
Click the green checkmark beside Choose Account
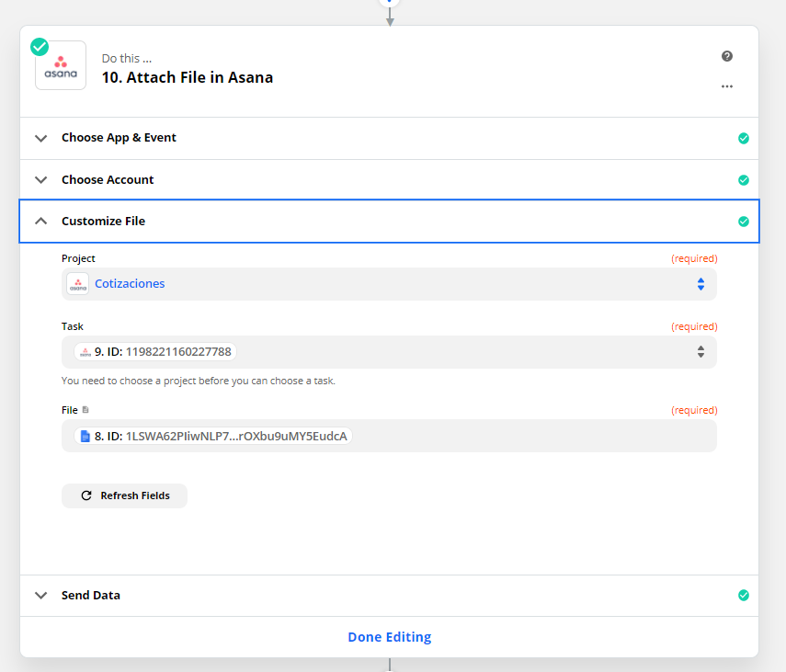click(x=744, y=180)
